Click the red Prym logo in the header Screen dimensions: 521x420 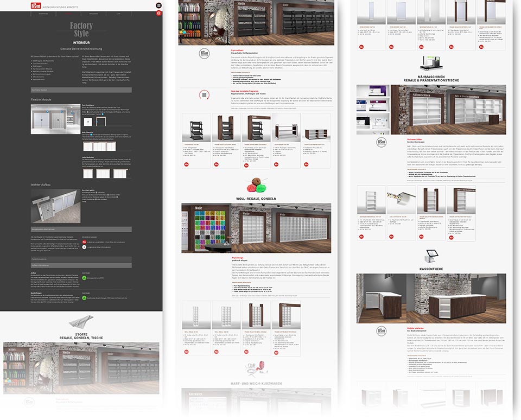(x=35, y=5)
